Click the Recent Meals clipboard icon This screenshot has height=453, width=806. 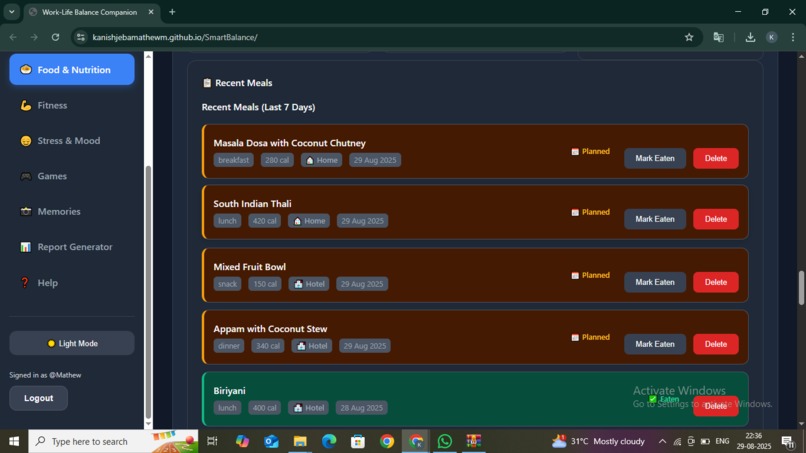pos(207,83)
